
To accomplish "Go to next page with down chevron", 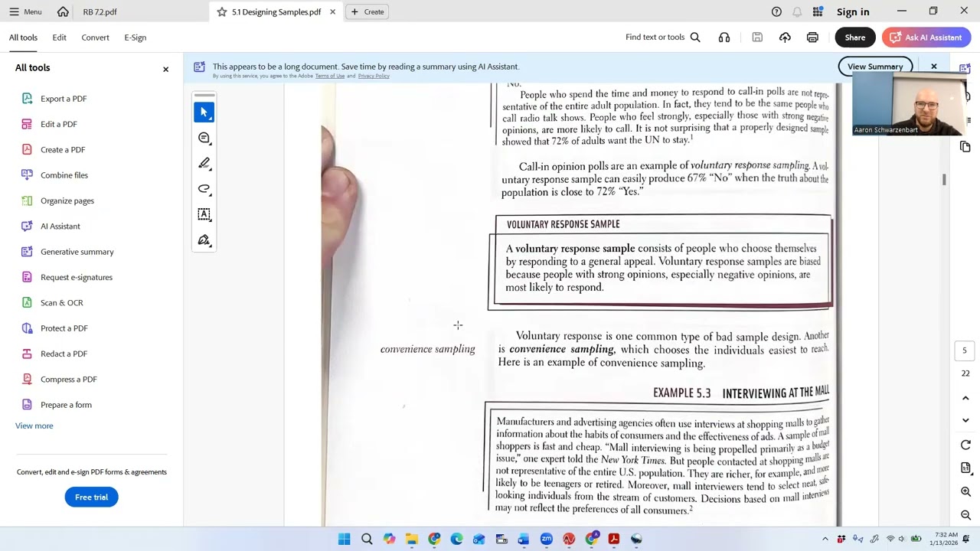I will click(965, 420).
